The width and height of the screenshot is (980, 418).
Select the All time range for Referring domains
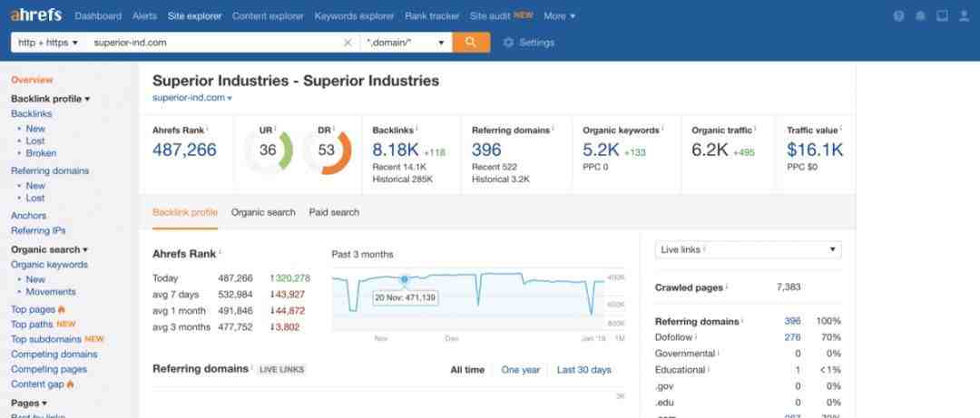(467, 370)
